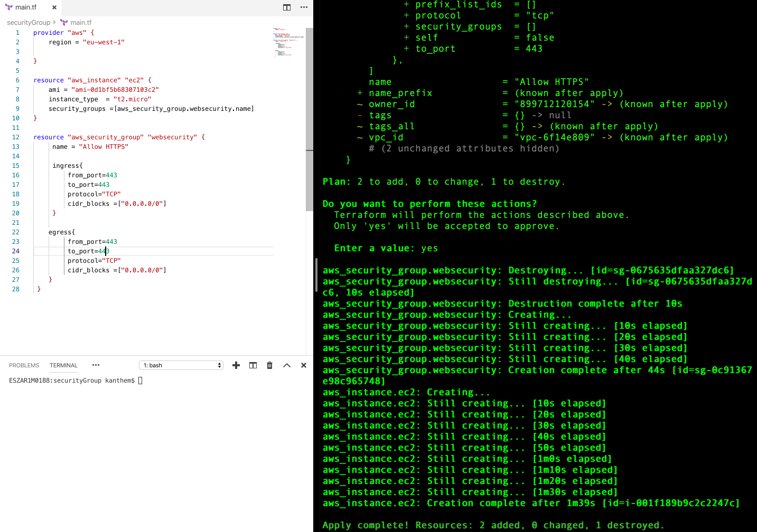Close the main.tf editor tab
Screen dimensions: 757x532
(54, 7)
